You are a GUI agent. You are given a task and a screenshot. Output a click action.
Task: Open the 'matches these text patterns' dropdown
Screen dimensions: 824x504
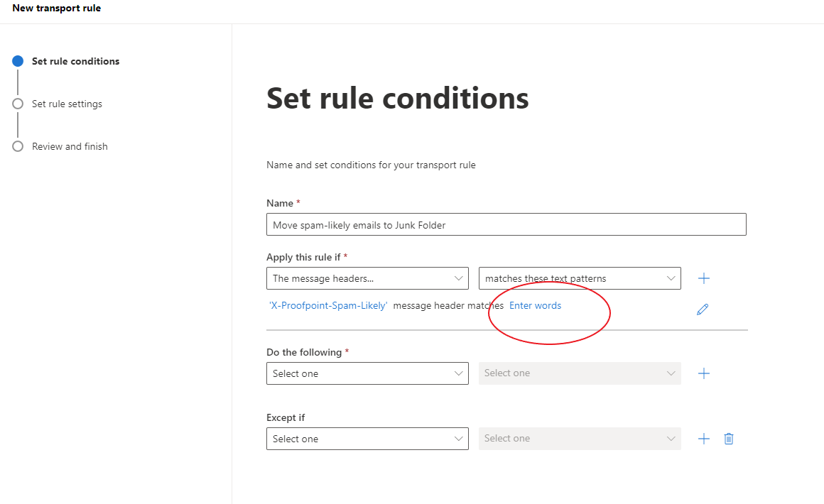[x=580, y=278]
